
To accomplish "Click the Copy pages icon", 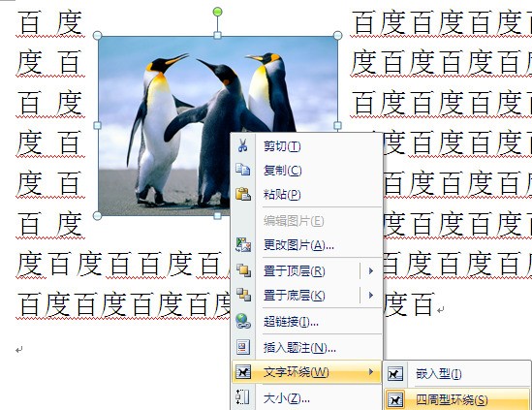I will point(243,169).
